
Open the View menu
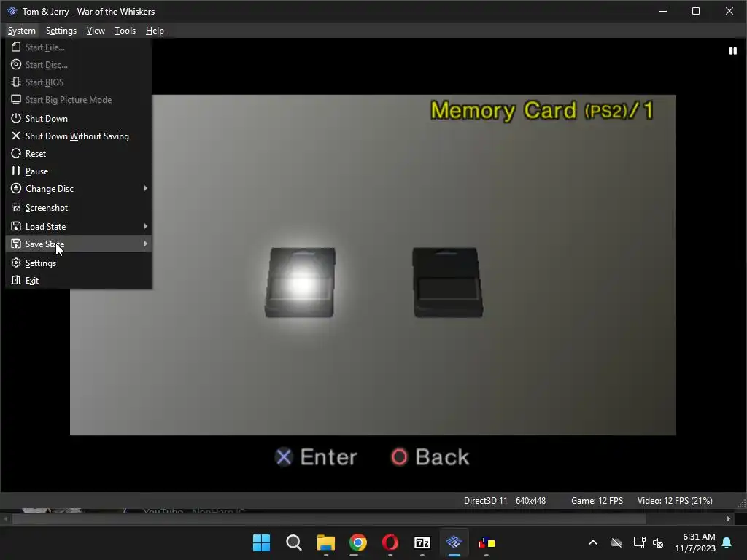tap(96, 31)
